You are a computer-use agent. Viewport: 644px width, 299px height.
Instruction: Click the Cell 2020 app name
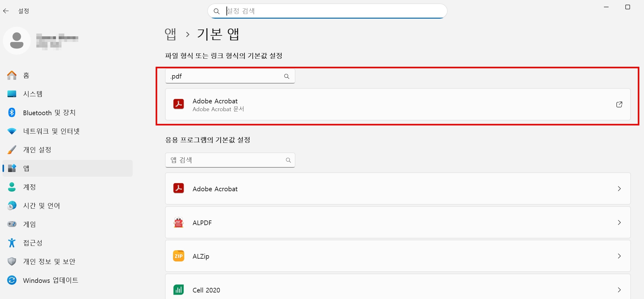click(206, 290)
